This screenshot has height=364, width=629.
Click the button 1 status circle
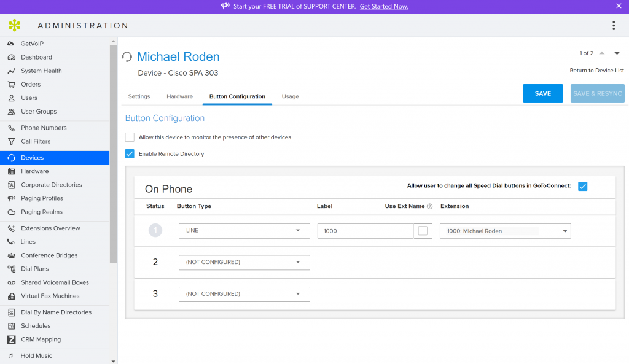tap(155, 231)
